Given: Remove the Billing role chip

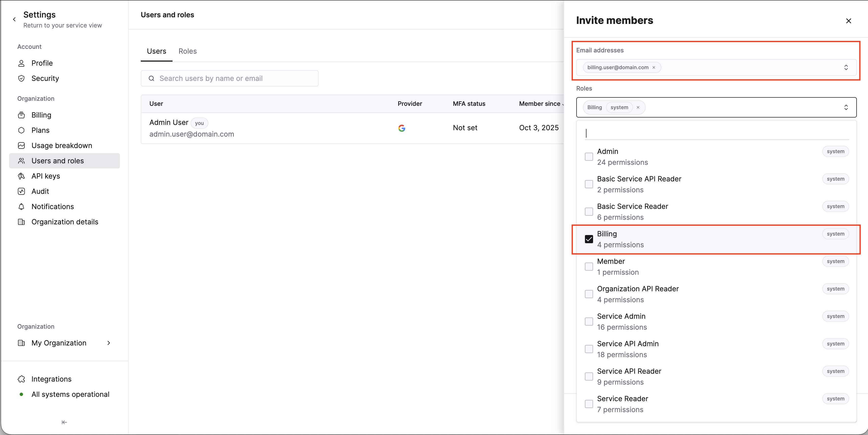Looking at the screenshot, I should (638, 108).
